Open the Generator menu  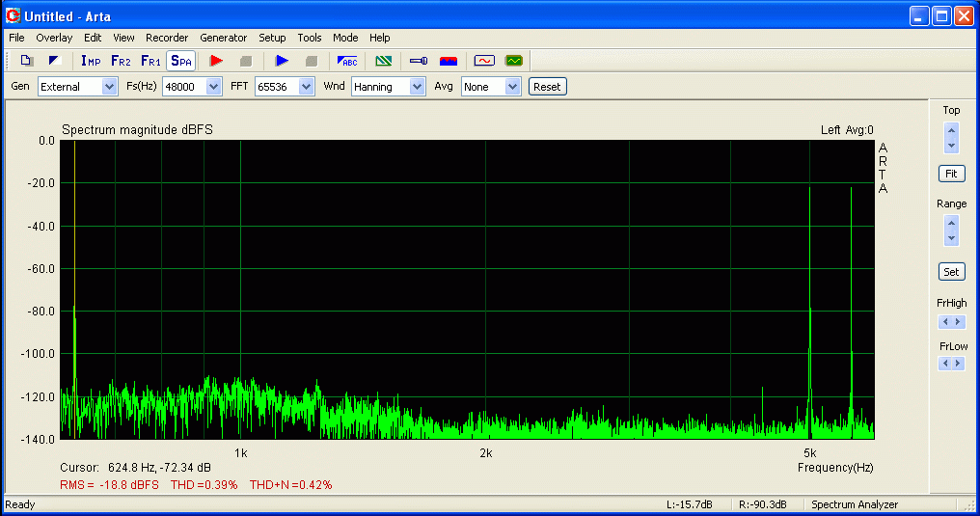pyautogui.click(x=223, y=39)
